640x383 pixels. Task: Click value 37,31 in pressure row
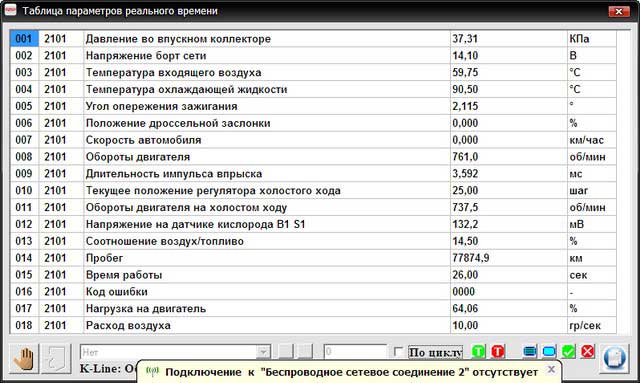coord(509,39)
